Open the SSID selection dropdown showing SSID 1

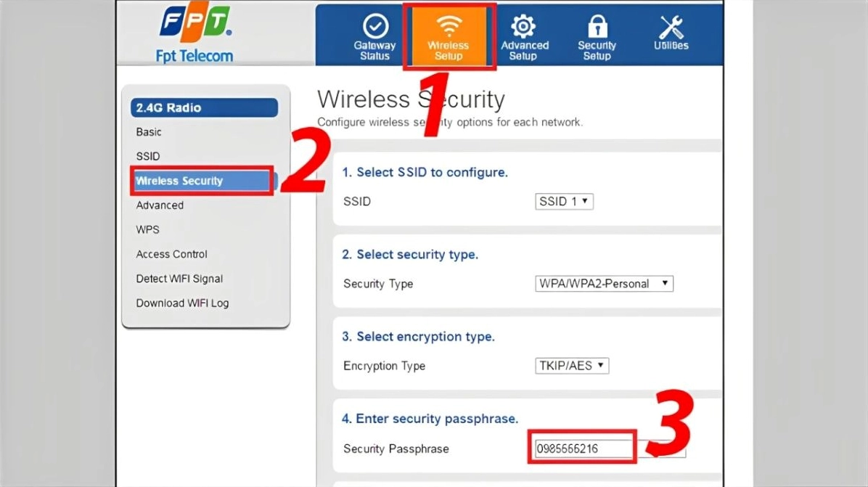(x=564, y=201)
